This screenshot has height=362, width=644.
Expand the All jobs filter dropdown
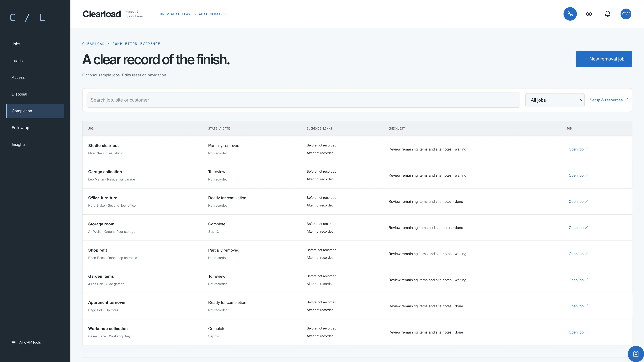(x=555, y=100)
